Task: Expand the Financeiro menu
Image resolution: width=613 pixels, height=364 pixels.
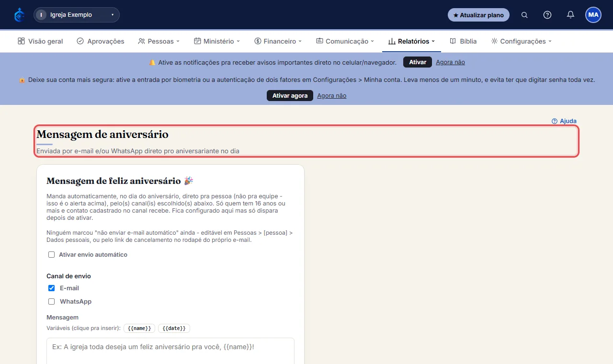Action: point(278,41)
